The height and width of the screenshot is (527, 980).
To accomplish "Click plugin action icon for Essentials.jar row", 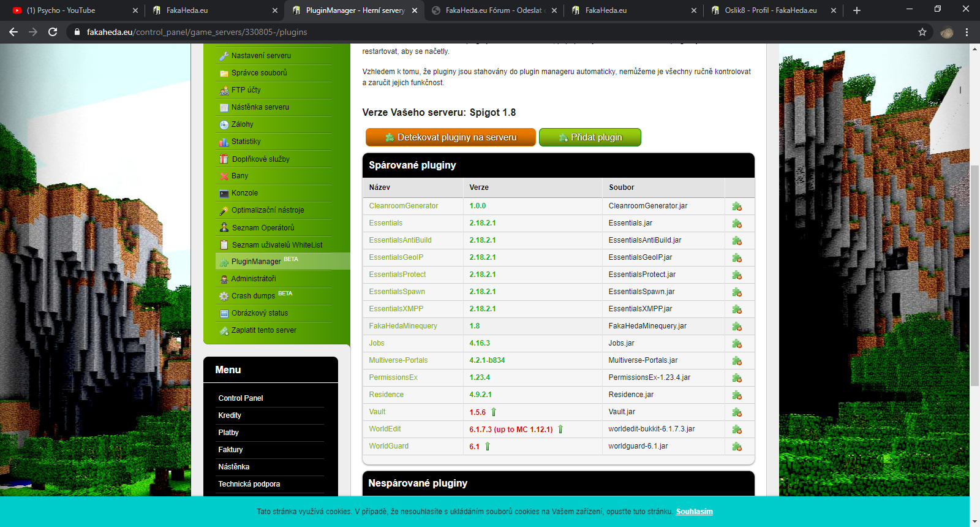I will (x=737, y=224).
